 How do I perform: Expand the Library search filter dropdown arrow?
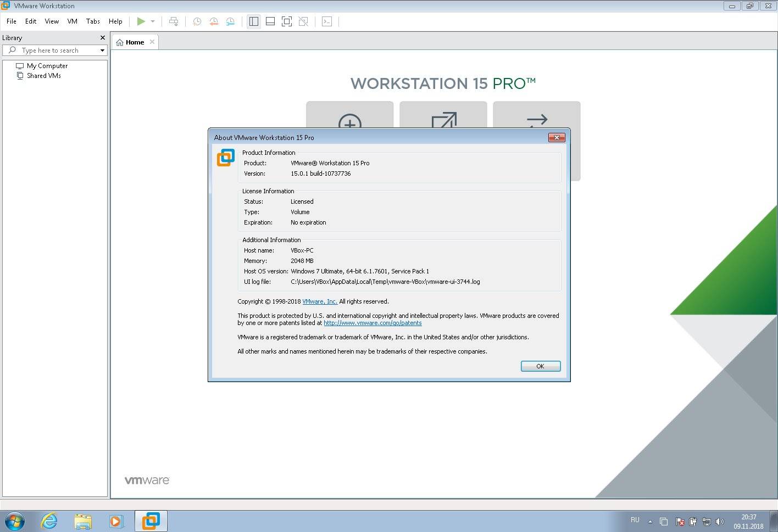pyautogui.click(x=102, y=51)
